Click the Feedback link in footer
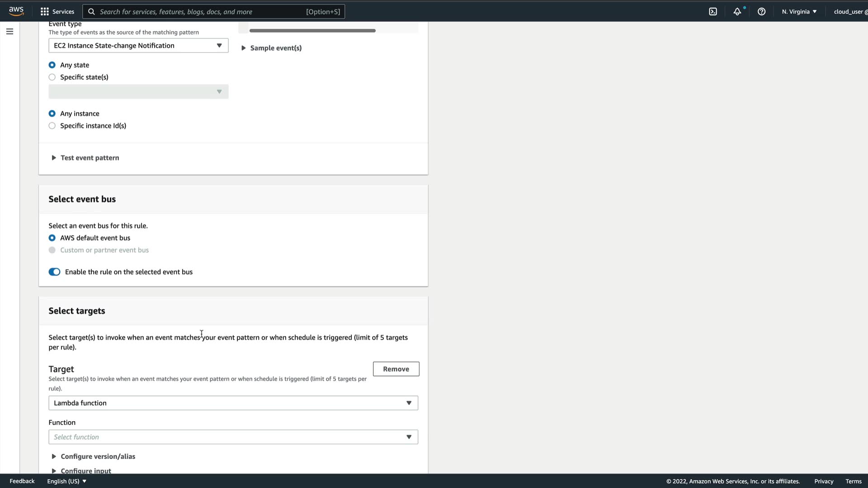Image resolution: width=868 pixels, height=488 pixels. tap(22, 481)
